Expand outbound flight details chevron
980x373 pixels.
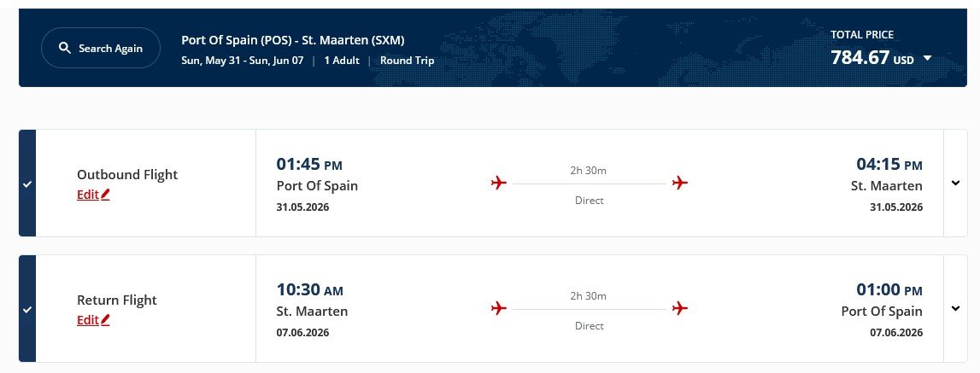[955, 184]
